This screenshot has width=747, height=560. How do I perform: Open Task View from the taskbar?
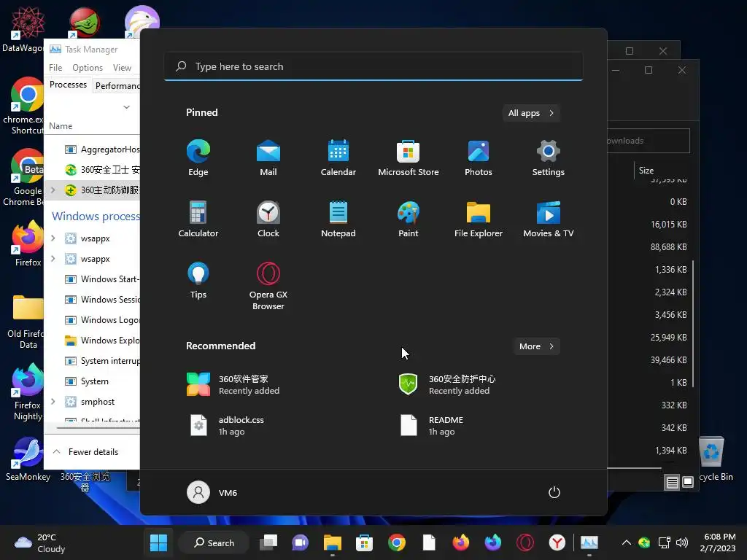click(268, 542)
